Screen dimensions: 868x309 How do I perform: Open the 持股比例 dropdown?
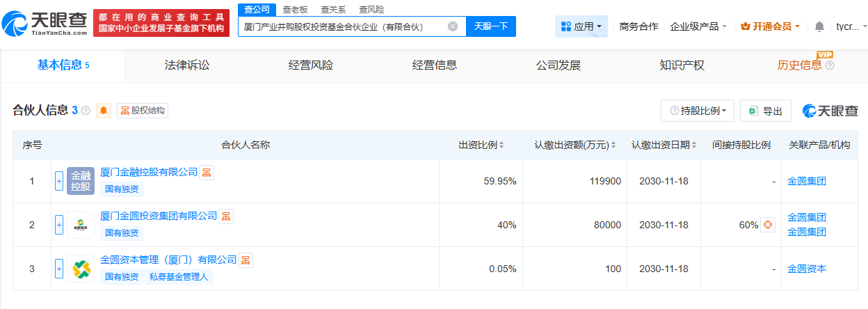coord(697,111)
